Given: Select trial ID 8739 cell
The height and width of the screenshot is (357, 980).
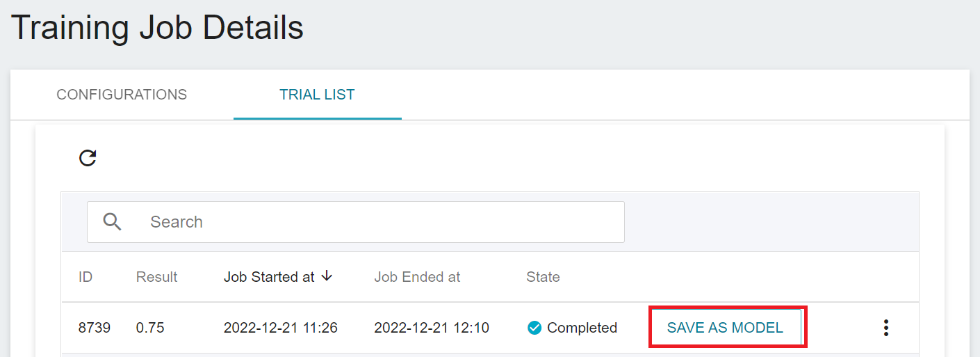Looking at the screenshot, I should [94, 328].
